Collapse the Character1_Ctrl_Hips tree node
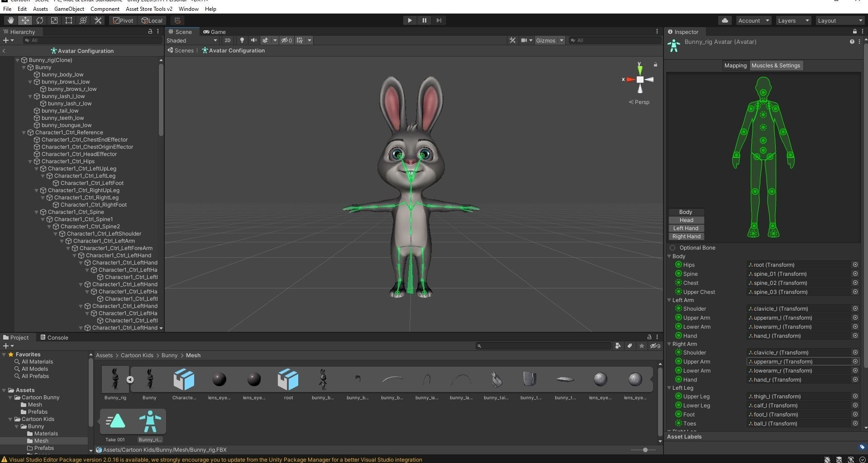Image resolution: width=868 pixels, height=463 pixels. (30, 161)
